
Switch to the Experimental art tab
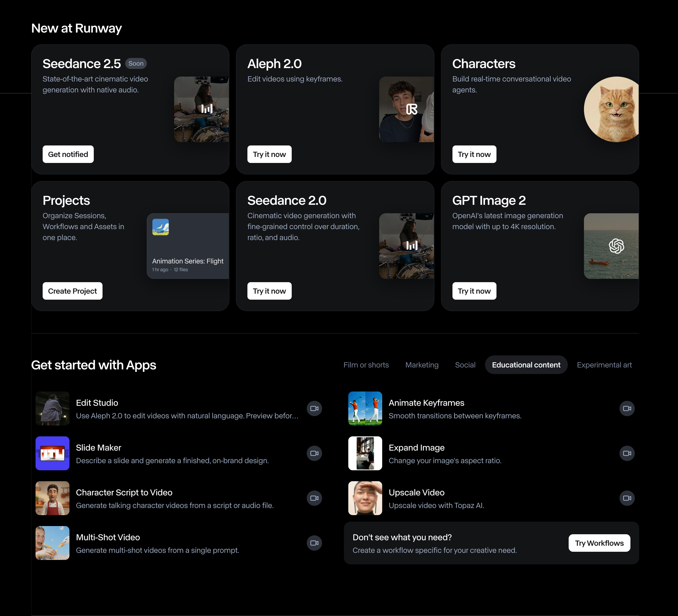[x=604, y=365]
